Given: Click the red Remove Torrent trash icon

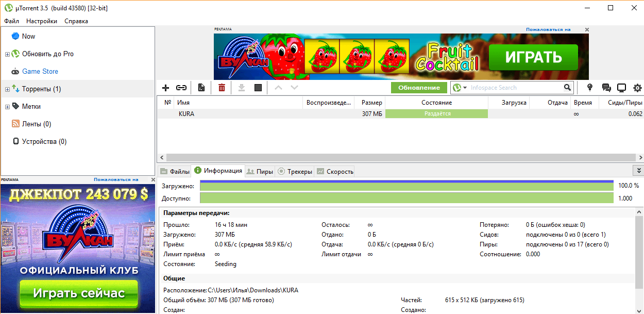Looking at the screenshot, I should (x=222, y=88).
